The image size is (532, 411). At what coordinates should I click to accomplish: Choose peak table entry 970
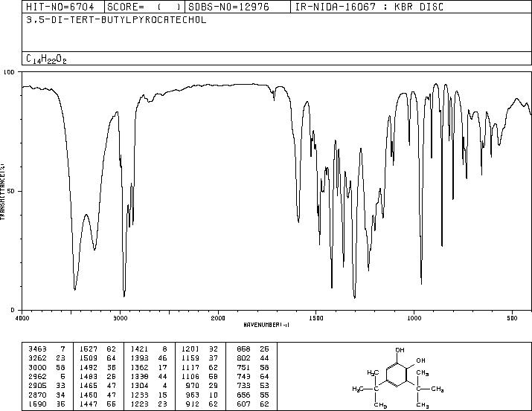202,386
